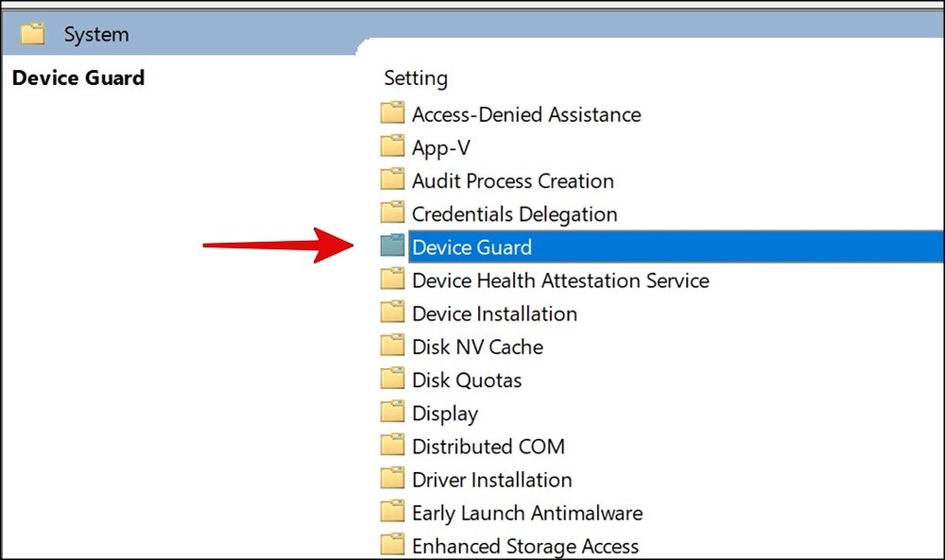Select the Disk NV Cache entry
Image resolution: width=945 pixels, height=560 pixels.
[x=477, y=347]
